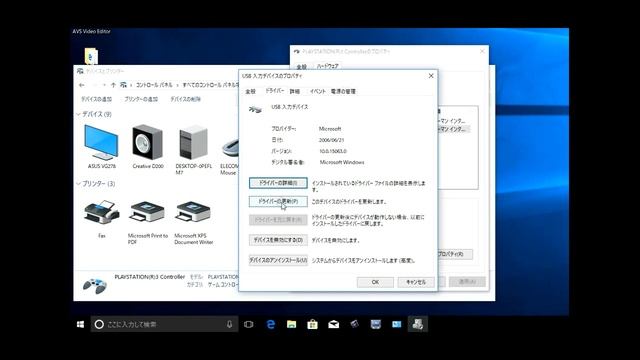Click the Devices and Printers taskbar icon

(418, 324)
